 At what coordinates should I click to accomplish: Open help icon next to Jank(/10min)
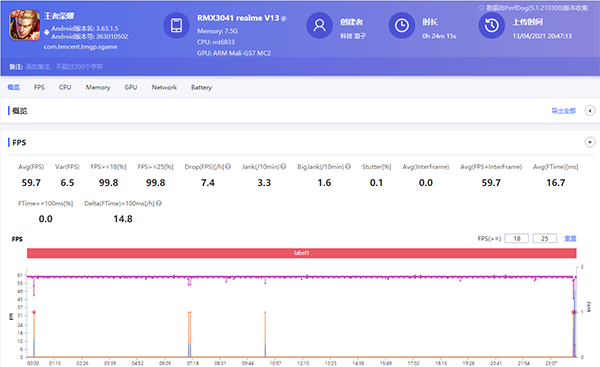[x=283, y=166]
